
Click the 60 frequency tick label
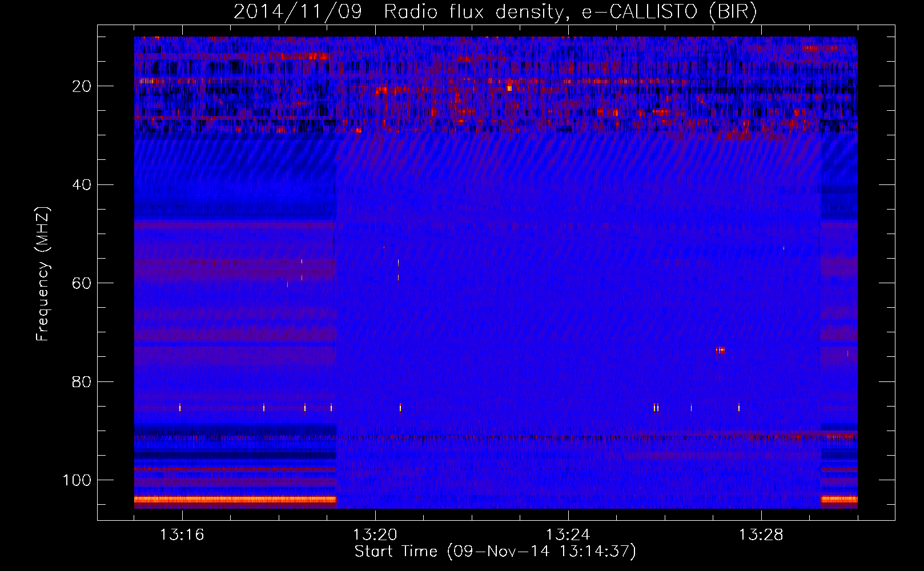coord(82,283)
